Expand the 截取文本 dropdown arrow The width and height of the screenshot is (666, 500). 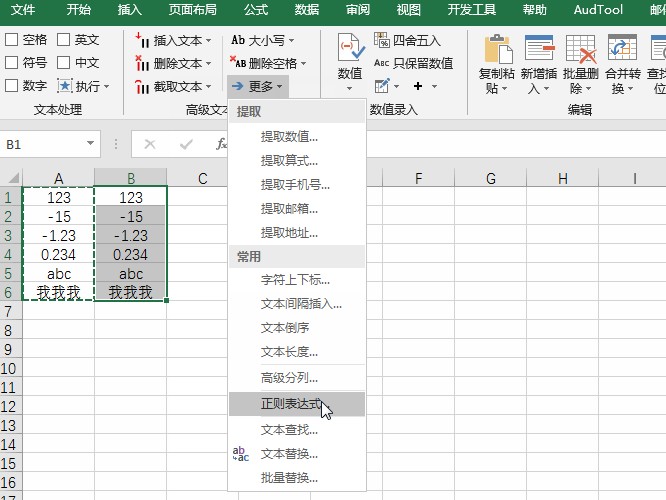[209, 87]
